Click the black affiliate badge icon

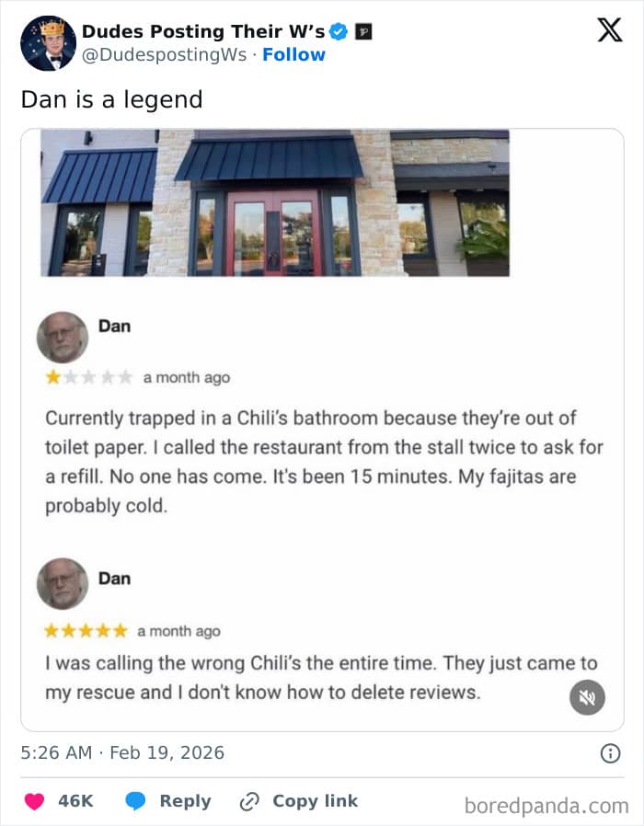tap(363, 32)
